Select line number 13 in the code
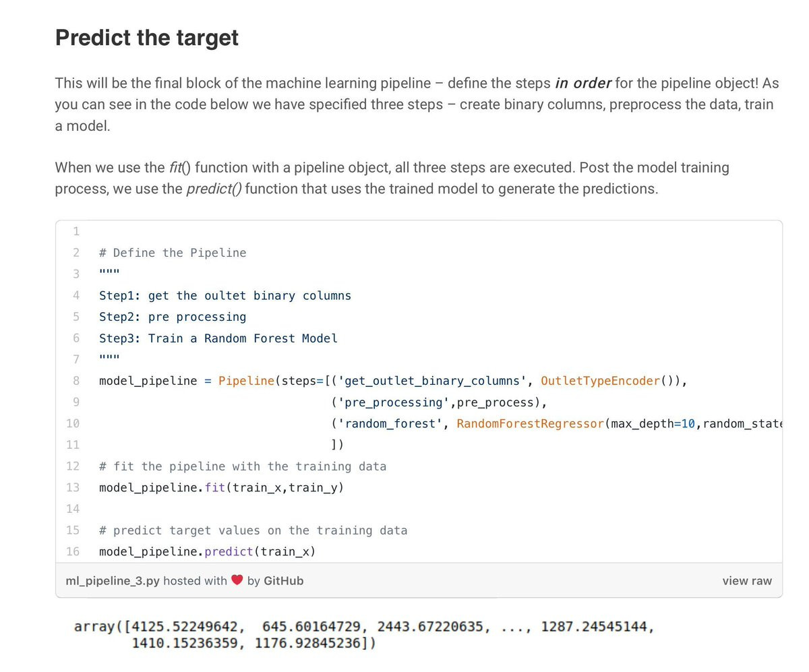Image resolution: width=809 pixels, height=672 pixels. [x=73, y=487]
